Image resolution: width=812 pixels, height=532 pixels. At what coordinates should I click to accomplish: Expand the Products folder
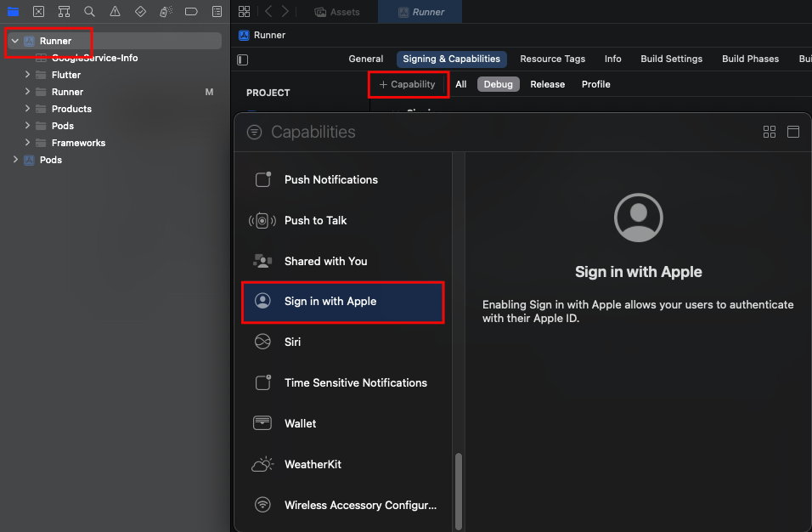coord(27,109)
